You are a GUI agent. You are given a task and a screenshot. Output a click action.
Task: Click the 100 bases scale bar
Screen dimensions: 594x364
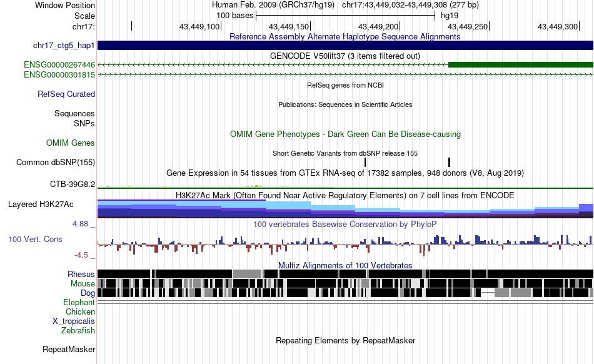pyautogui.click(x=346, y=16)
